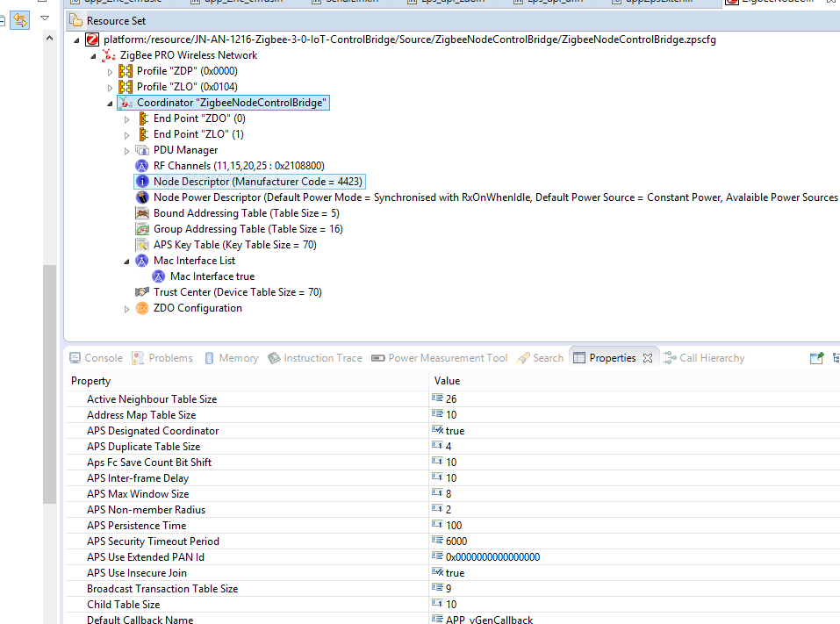This screenshot has width=840, height=624.
Task: Click the RF Channels antenna icon
Action: 142,166
